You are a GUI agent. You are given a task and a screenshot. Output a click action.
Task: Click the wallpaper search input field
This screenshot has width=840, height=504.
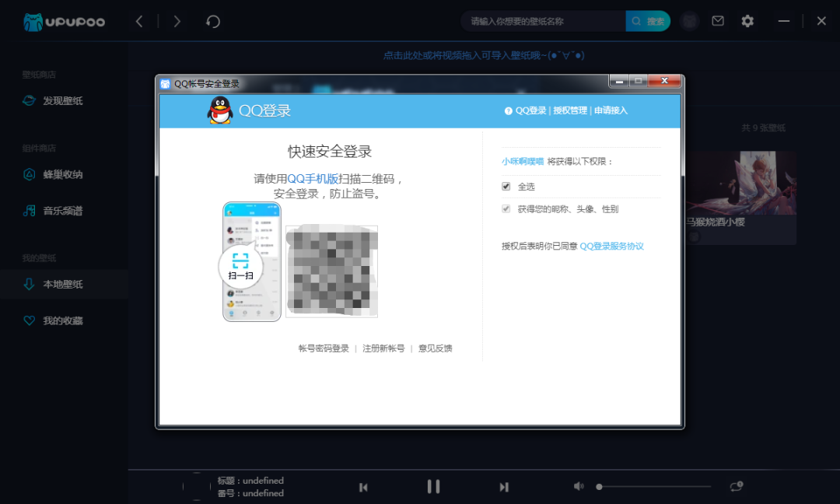pos(544,21)
